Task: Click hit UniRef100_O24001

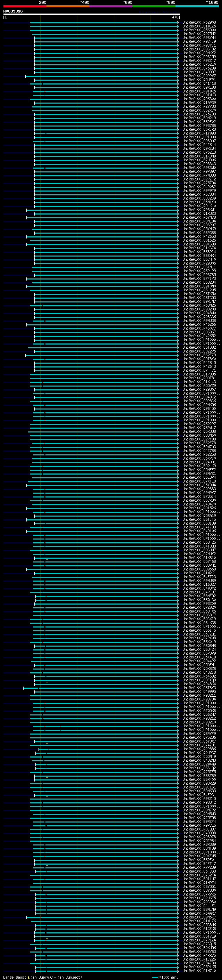Action: coord(199,462)
